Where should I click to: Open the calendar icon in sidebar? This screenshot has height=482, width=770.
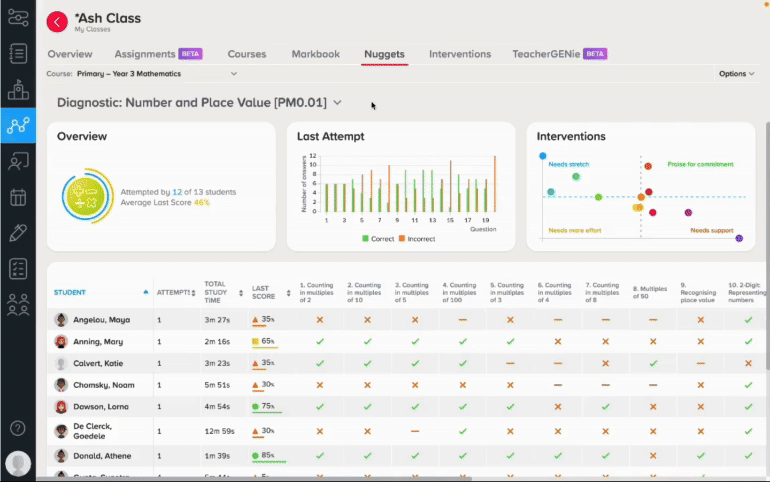18,197
